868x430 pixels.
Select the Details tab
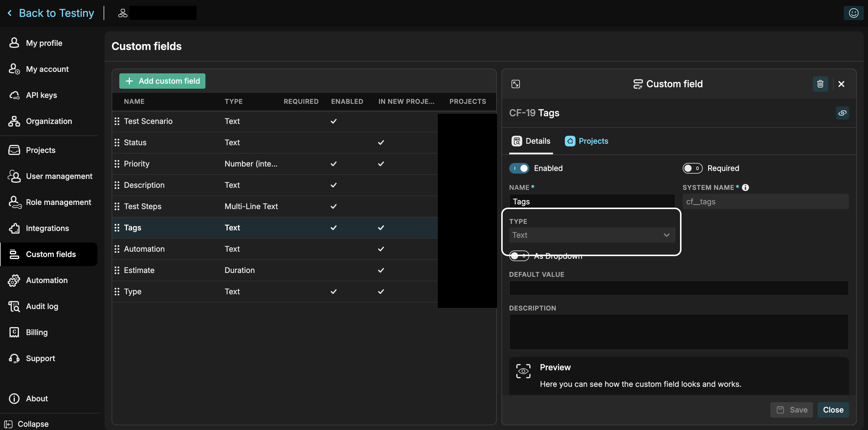[x=531, y=141]
